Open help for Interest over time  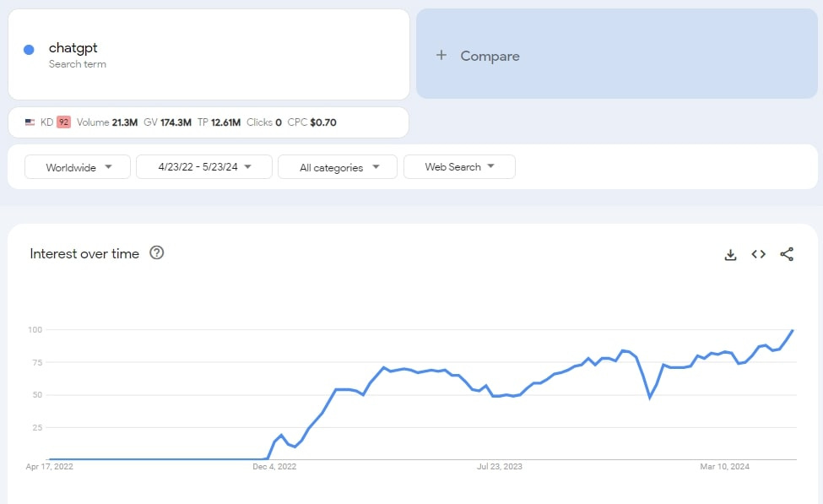pyautogui.click(x=156, y=252)
